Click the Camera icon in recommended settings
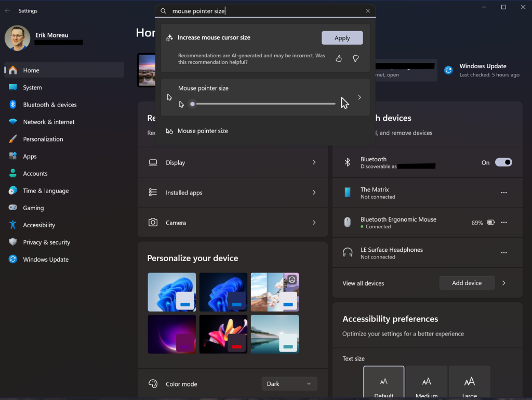Viewport: 532px width, 400px height. [x=153, y=223]
